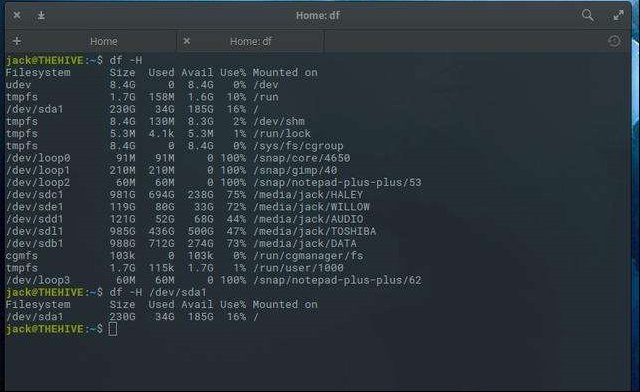Close the terminal window with X icon
This screenshot has height=392, width=640.
(17, 16)
